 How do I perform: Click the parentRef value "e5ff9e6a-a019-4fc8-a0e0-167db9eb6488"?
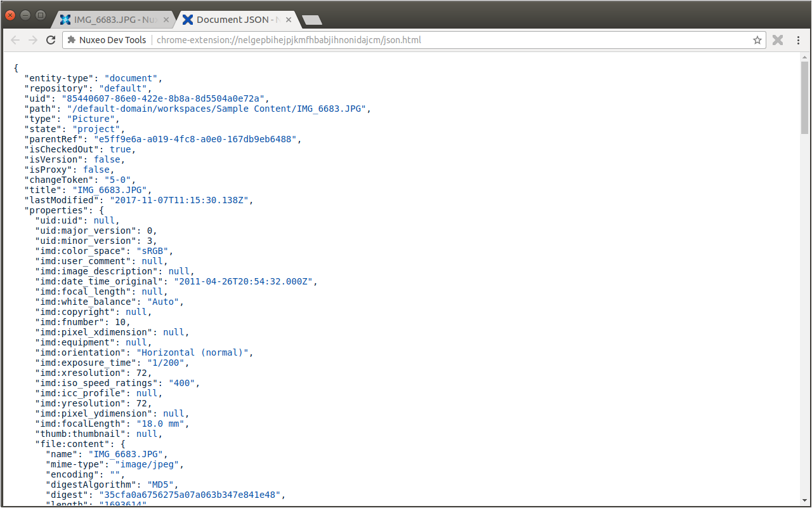click(x=195, y=139)
